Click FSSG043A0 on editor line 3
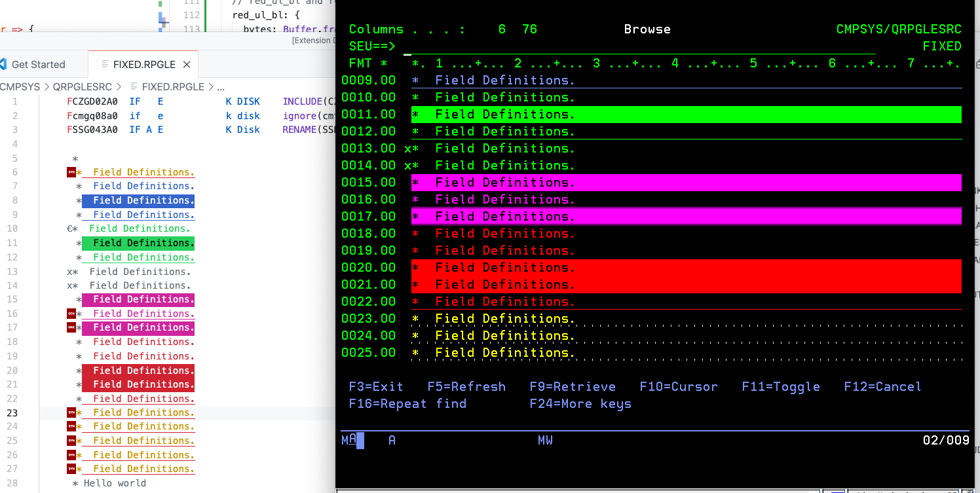 click(x=92, y=130)
